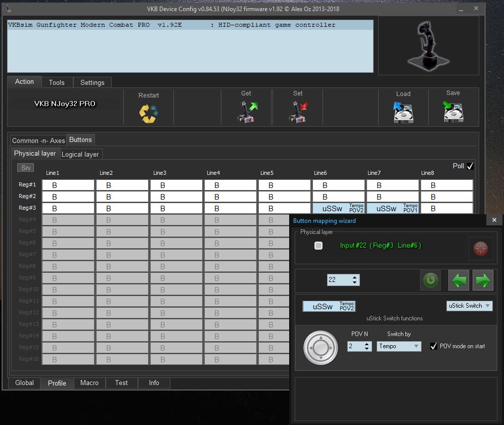This screenshot has width=504, height=425.
Task: Increase the POV N value
Action: [x=366, y=344]
